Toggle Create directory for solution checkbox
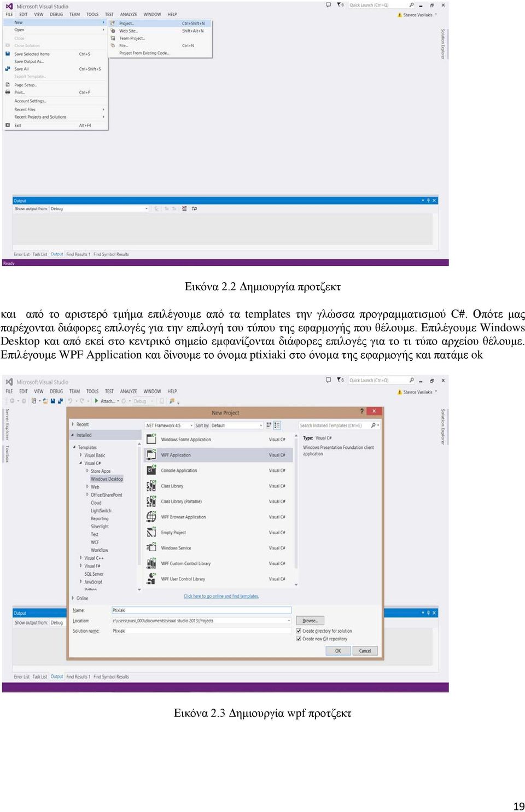Image resolution: width=525 pixels, height=812 pixels. (x=299, y=630)
